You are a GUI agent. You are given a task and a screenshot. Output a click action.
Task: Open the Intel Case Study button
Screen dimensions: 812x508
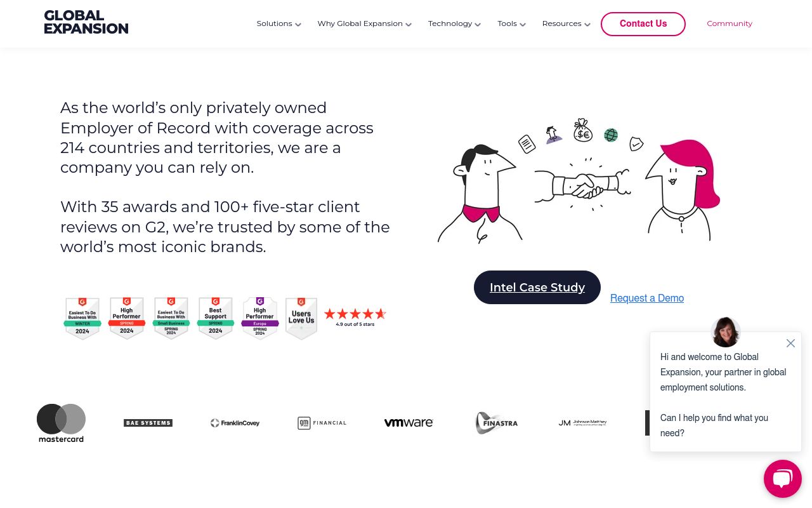pos(537,288)
